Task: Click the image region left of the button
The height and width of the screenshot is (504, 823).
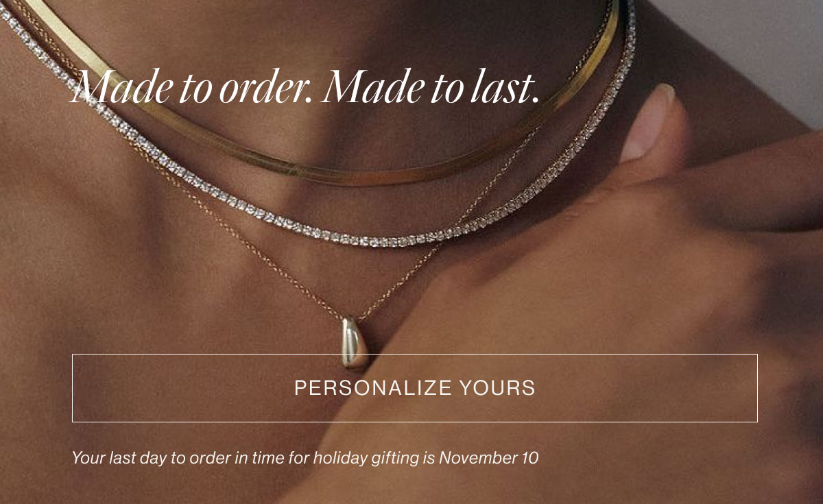Action: 38,387
